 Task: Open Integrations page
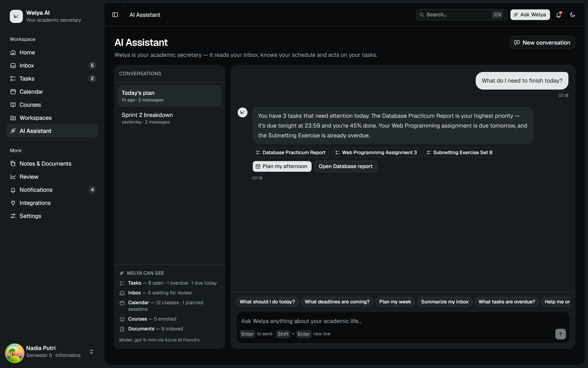point(52,203)
